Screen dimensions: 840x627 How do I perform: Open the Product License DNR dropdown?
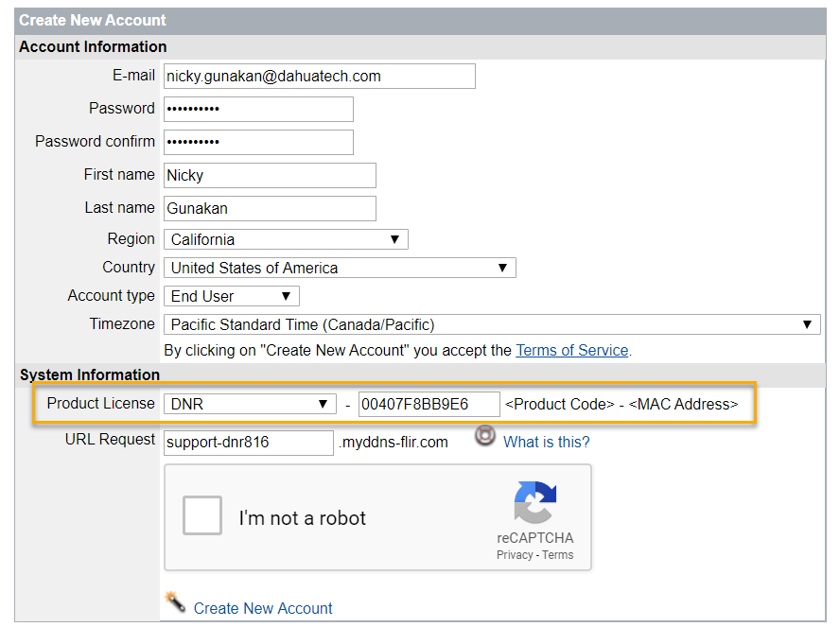coord(249,404)
